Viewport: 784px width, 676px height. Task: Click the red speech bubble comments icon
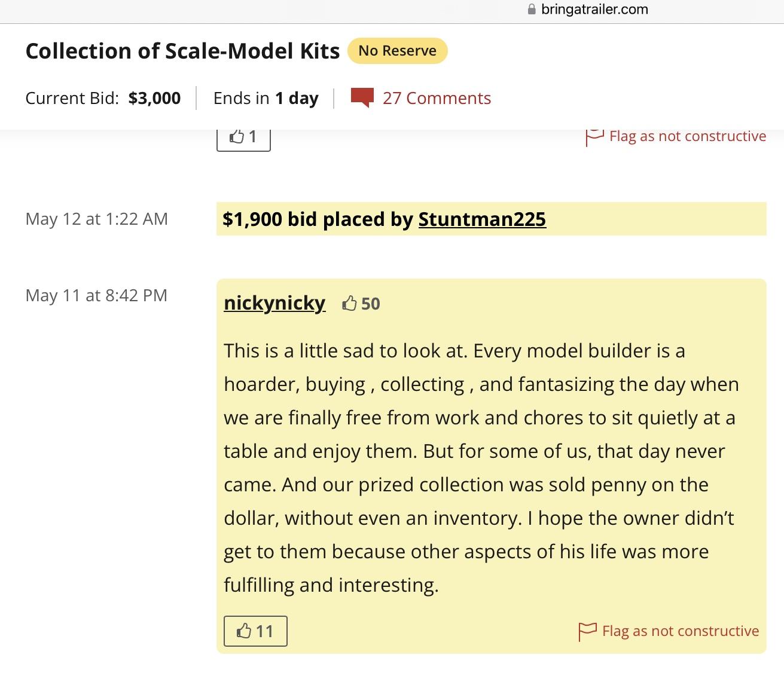362,97
